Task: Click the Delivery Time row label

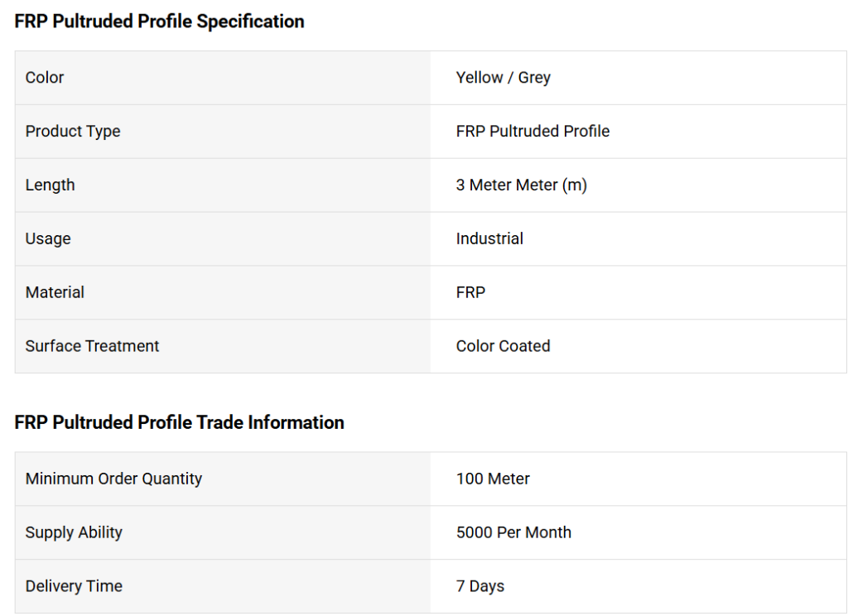Action: point(74,586)
